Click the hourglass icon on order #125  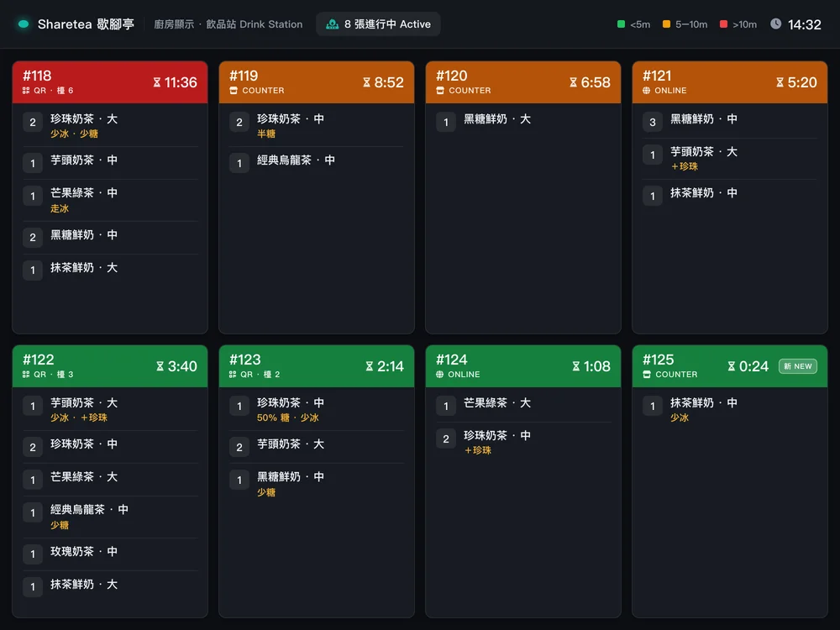click(732, 366)
